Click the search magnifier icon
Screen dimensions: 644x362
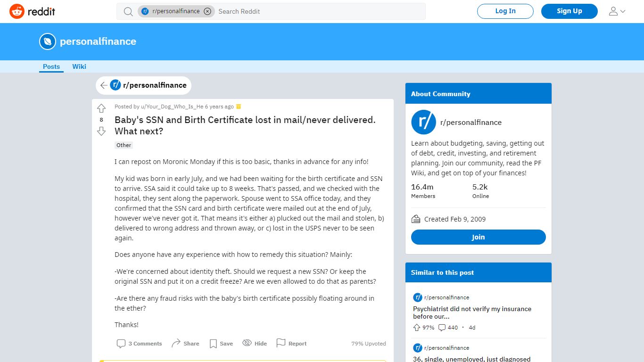pyautogui.click(x=128, y=11)
